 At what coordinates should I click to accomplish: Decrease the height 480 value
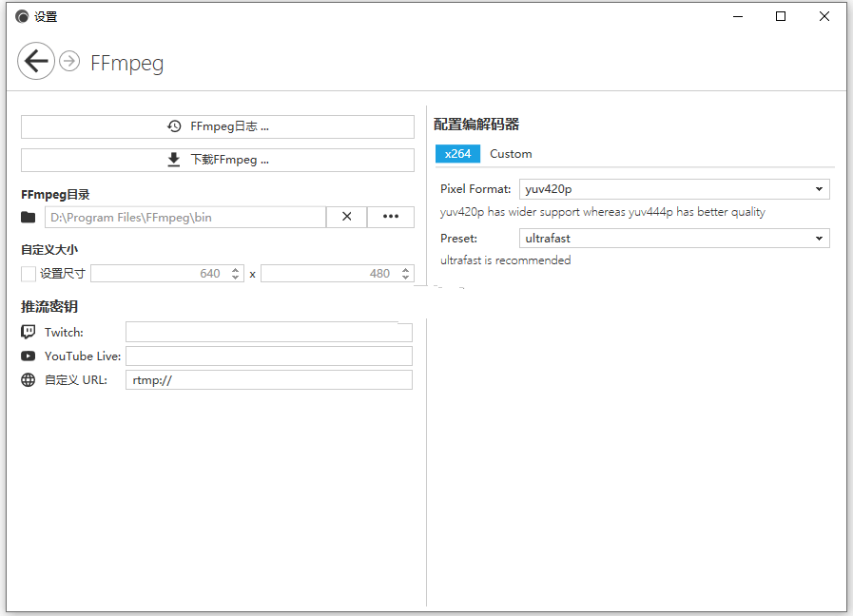pyautogui.click(x=406, y=278)
